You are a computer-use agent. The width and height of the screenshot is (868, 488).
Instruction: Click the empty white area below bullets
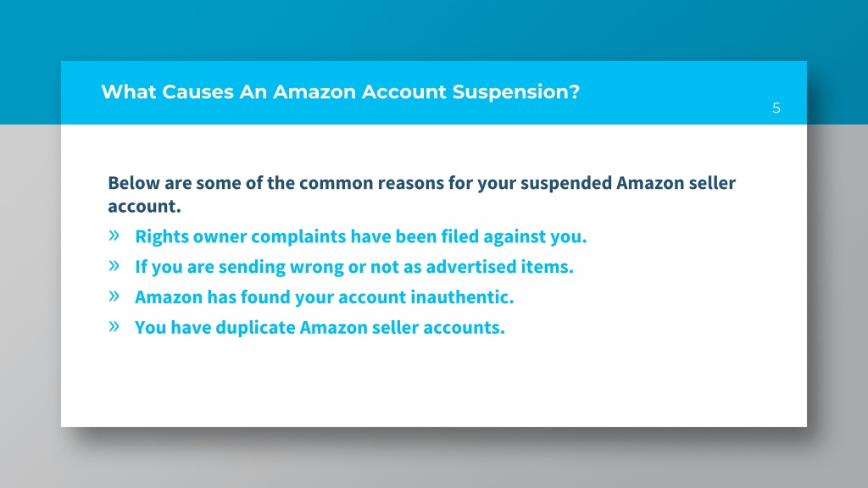[x=433, y=382]
